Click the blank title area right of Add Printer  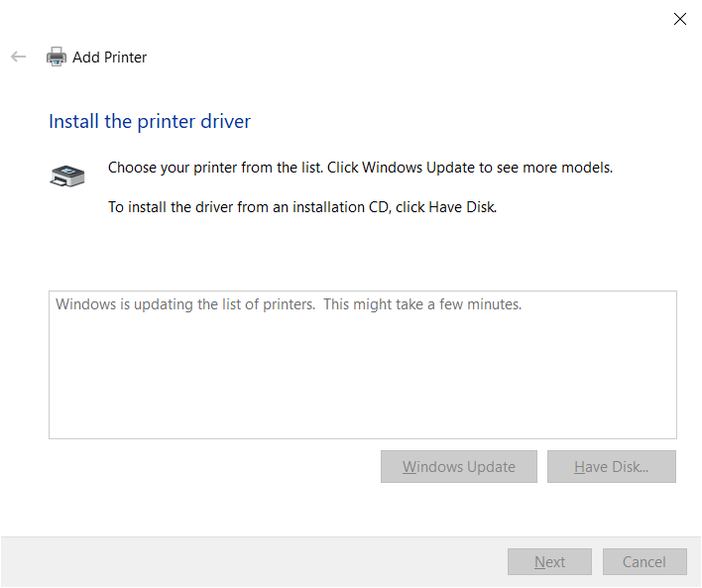(x=403, y=57)
